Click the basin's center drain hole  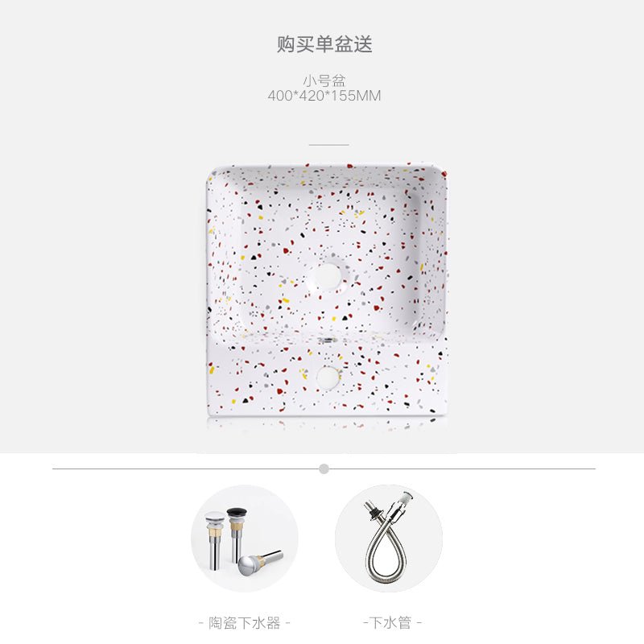click(x=328, y=276)
